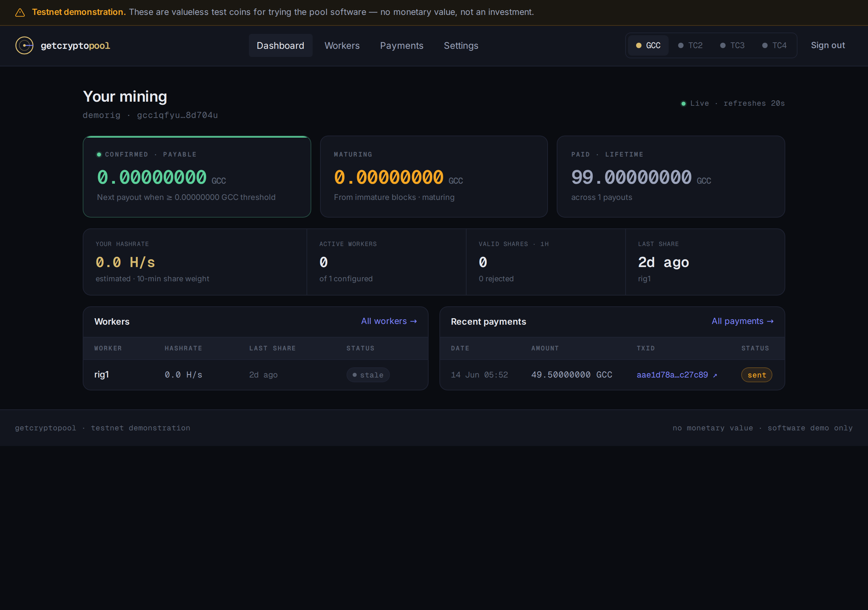Open the All payments link
The width and height of the screenshot is (868, 610).
pos(742,321)
